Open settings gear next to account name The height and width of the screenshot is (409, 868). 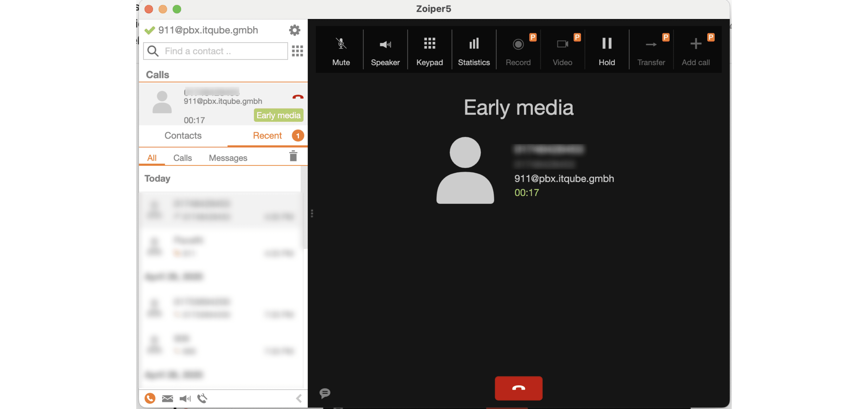pyautogui.click(x=294, y=30)
